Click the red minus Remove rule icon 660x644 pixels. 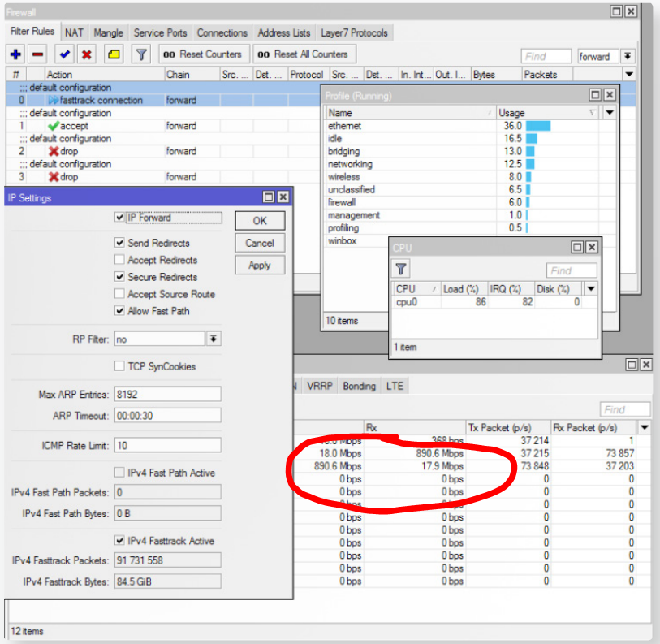[37, 54]
